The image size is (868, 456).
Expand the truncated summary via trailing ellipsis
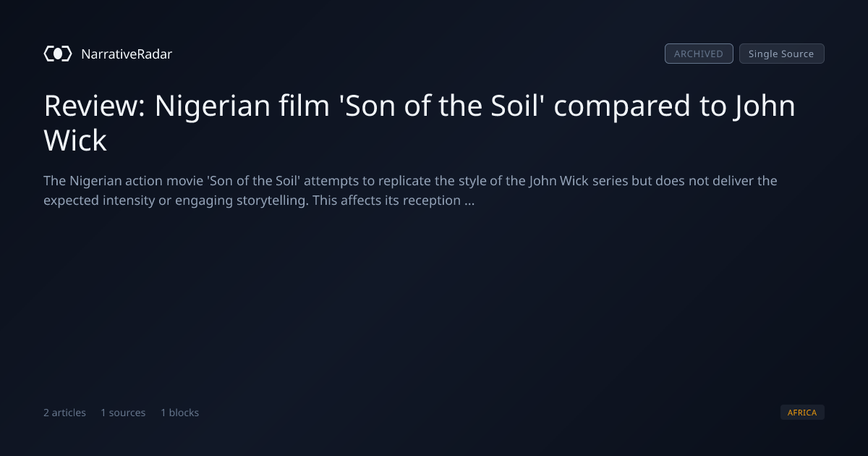click(x=469, y=200)
